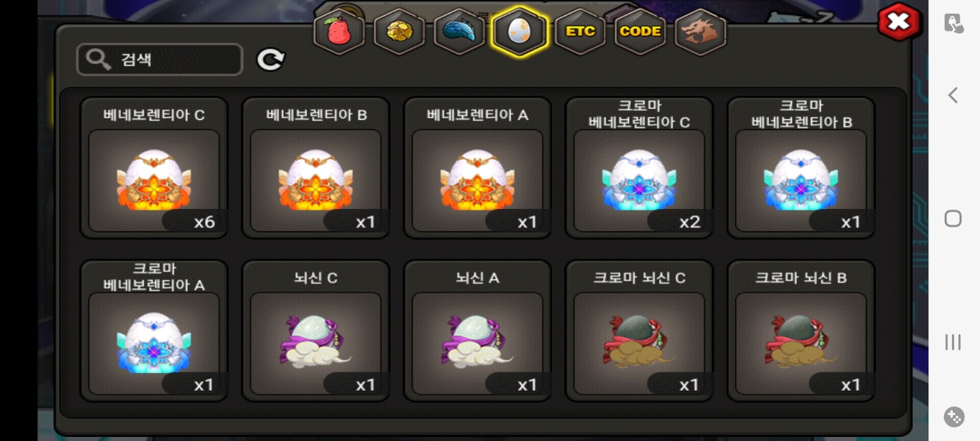Focus the 검색 search field
Image resolution: width=980 pixels, height=441 pixels.
(x=160, y=59)
